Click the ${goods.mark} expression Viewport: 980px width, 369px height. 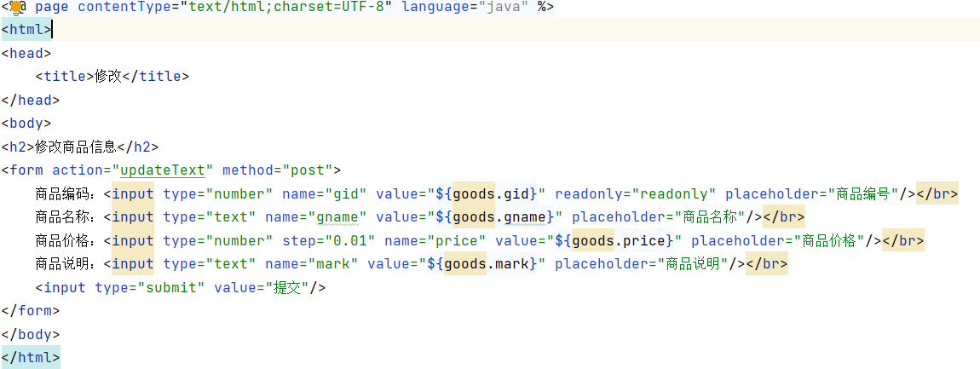tap(482, 264)
